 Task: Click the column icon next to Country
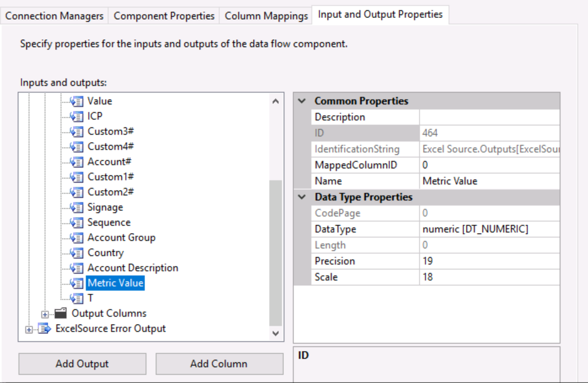77,253
